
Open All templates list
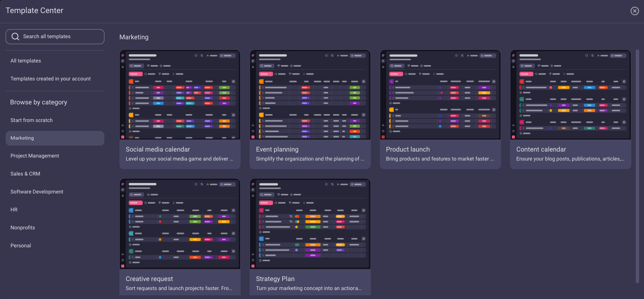(x=26, y=61)
